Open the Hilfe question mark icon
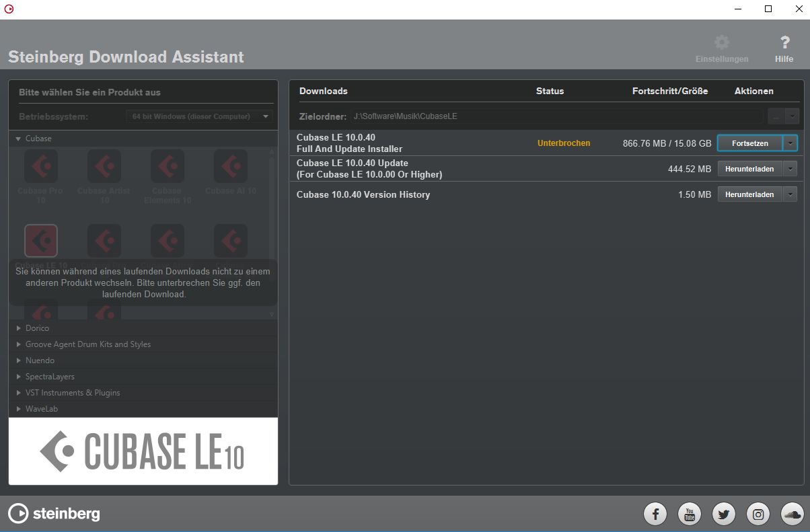This screenshot has width=810, height=532. point(784,43)
